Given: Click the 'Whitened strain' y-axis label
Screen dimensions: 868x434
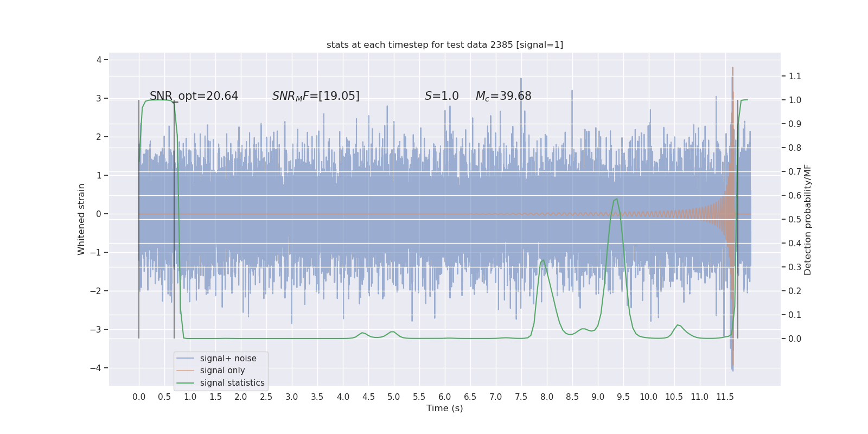Looking at the screenshot, I should tap(81, 219).
